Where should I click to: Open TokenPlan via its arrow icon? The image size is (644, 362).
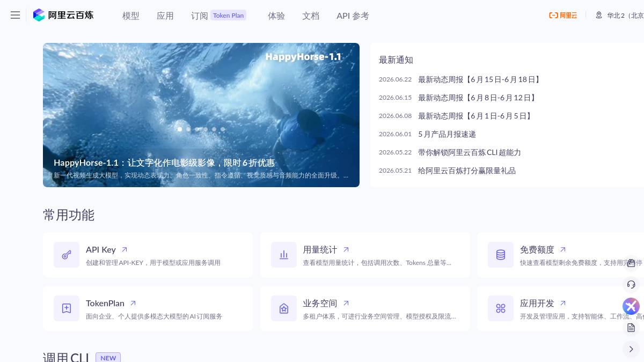(133, 303)
